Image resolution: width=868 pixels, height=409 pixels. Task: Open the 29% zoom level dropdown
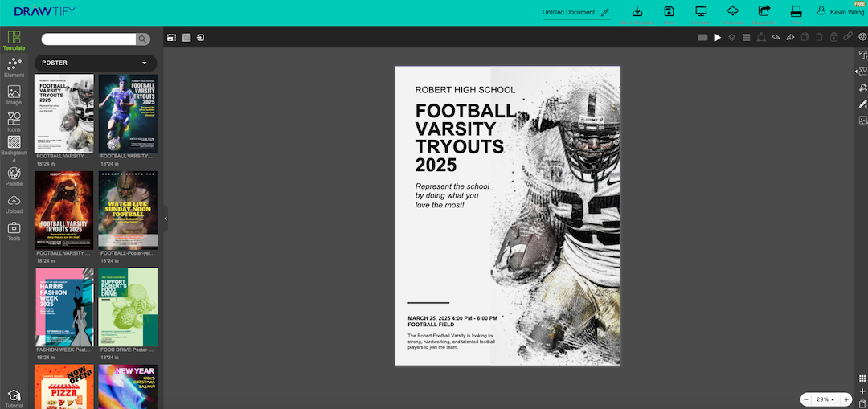tap(826, 399)
